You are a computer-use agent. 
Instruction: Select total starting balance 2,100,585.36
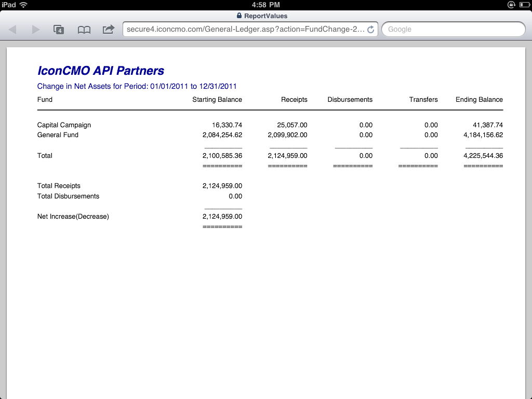(x=222, y=156)
